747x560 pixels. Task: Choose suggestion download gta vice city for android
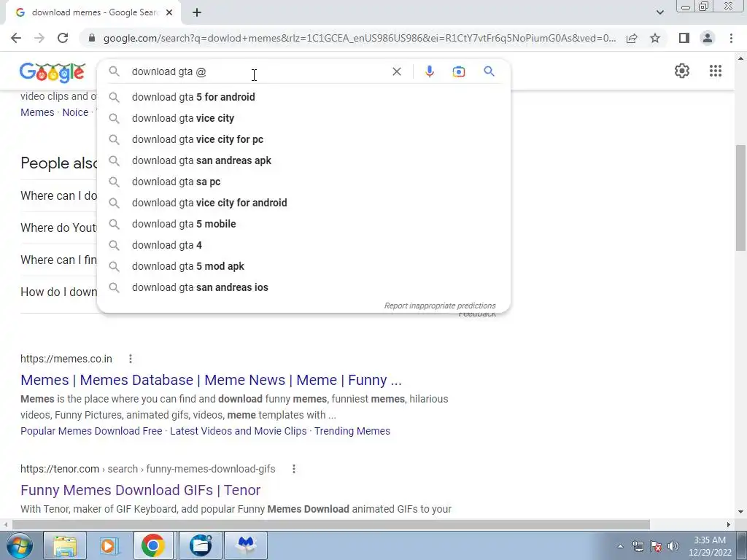pos(303,203)
